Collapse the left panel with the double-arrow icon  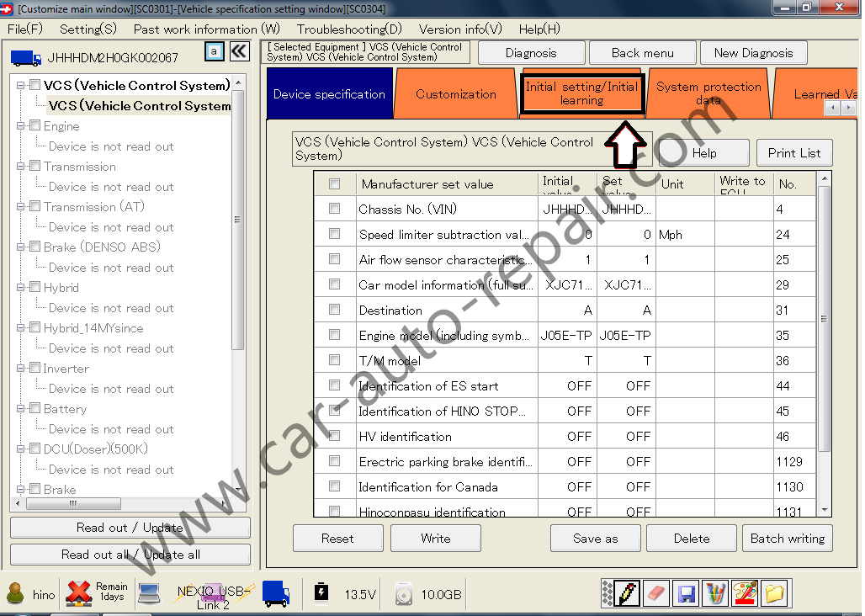(x=240, y=51)
